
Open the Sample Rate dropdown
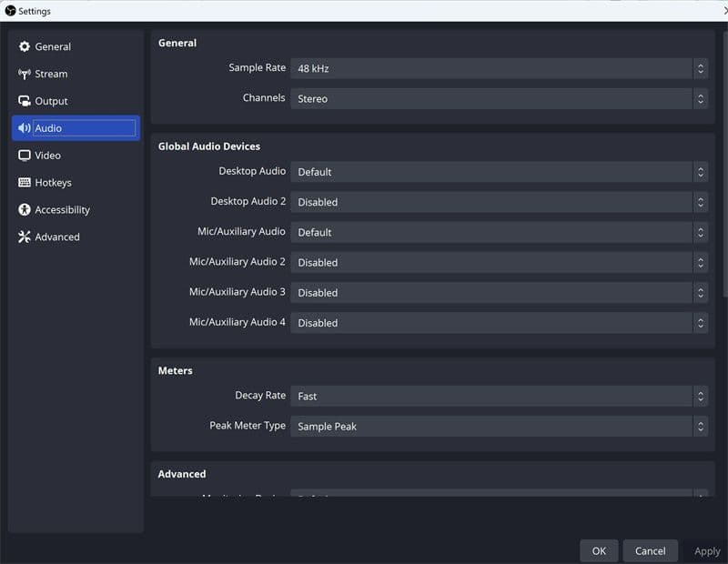pyautogui.click(x=498, y=67)
